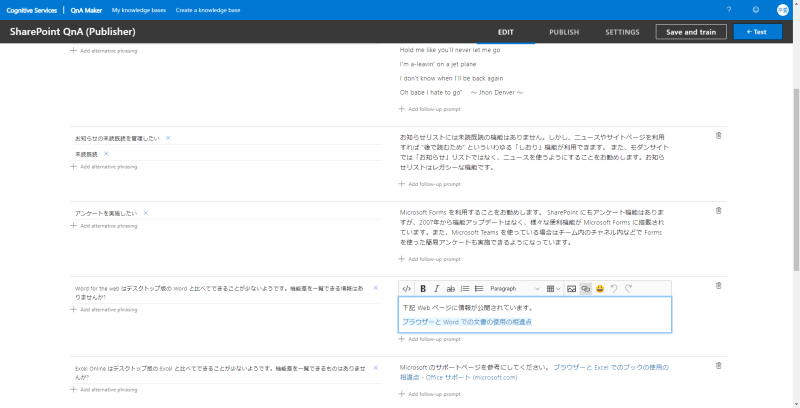Click the SharePoint QnA (Publisher) title
The height and width of the screenshot is (408, 800).
point(72,32)
